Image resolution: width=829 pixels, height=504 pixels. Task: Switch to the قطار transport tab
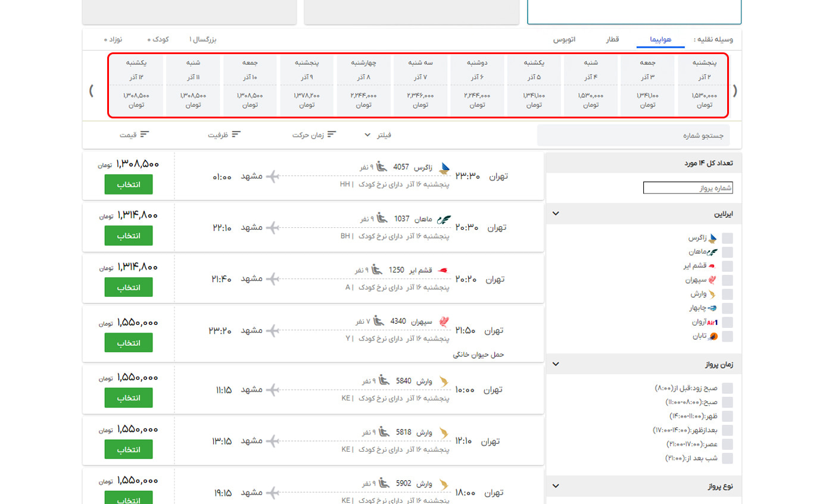613,40
